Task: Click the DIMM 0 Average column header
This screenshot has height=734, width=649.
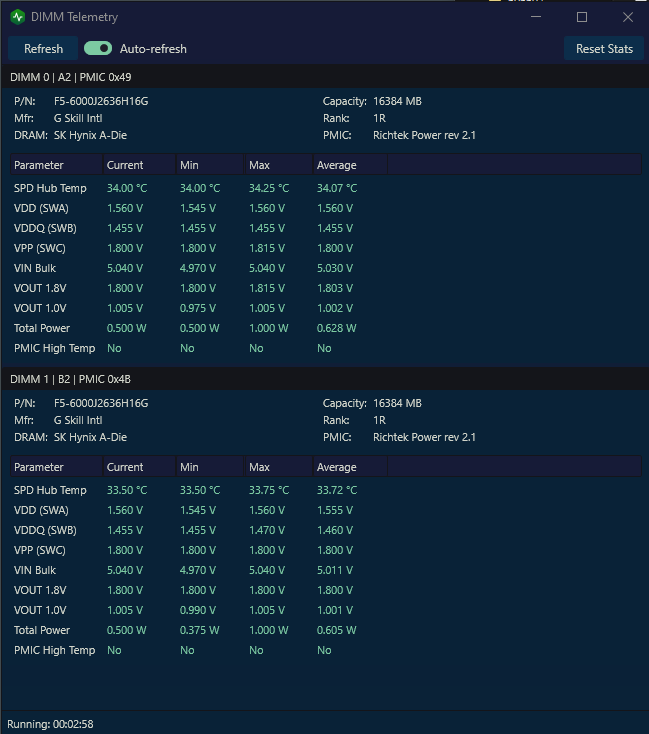Action: tap(350, 165)
